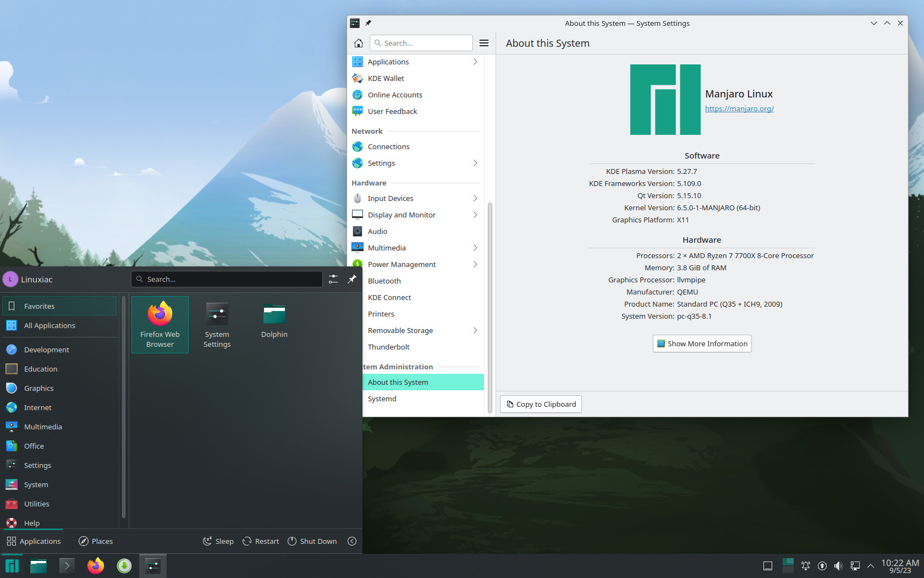924x578 pixels.
Task: Open Bluetooth settings page
Action: point(423,281)
